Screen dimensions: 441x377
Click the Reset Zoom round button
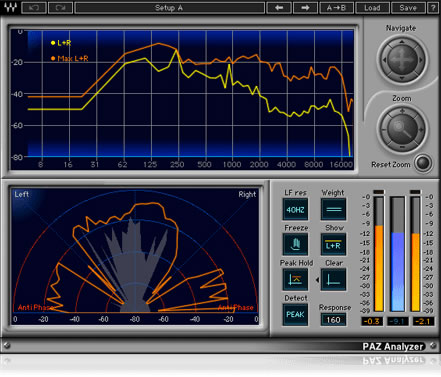click(423, 163)
